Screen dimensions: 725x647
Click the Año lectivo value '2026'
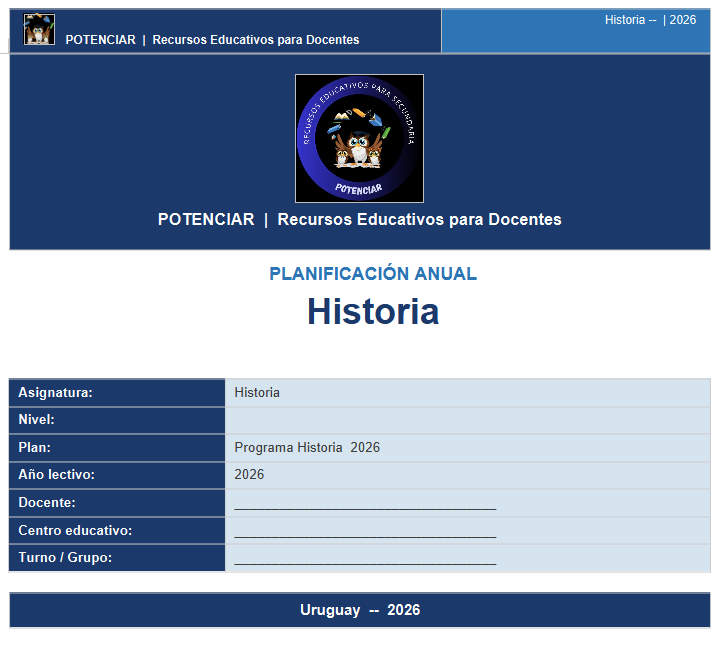(x=249, y=475)
